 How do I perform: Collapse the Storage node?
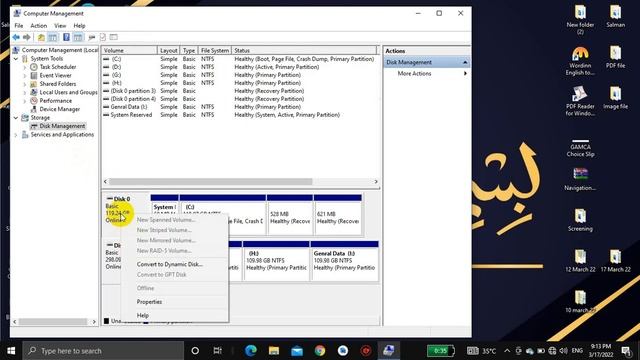click(x=16, y=118)
